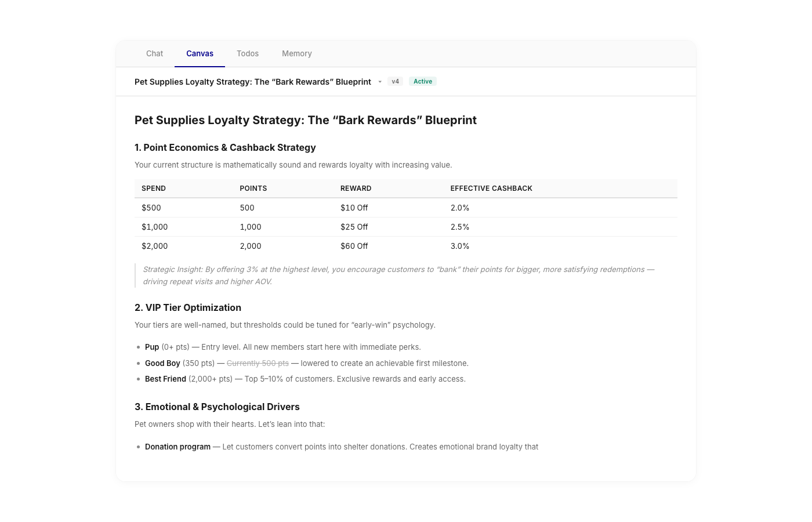Select the 'Emotional & Psychological Drivers' heading
812x522 pixels.
pos(217,407)
